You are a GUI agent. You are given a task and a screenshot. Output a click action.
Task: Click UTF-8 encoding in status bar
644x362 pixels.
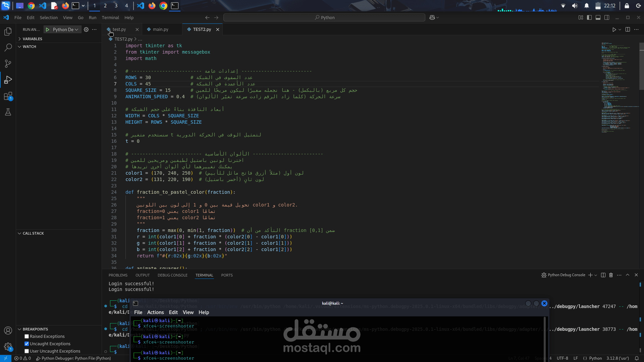click(x=562, y=358)
